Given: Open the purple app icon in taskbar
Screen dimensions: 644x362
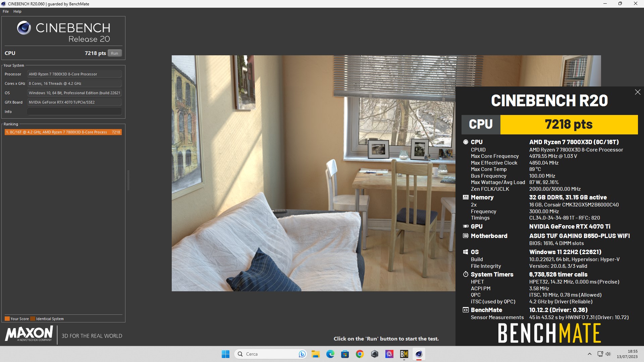Looking at the screenshot, I should 389,354.
